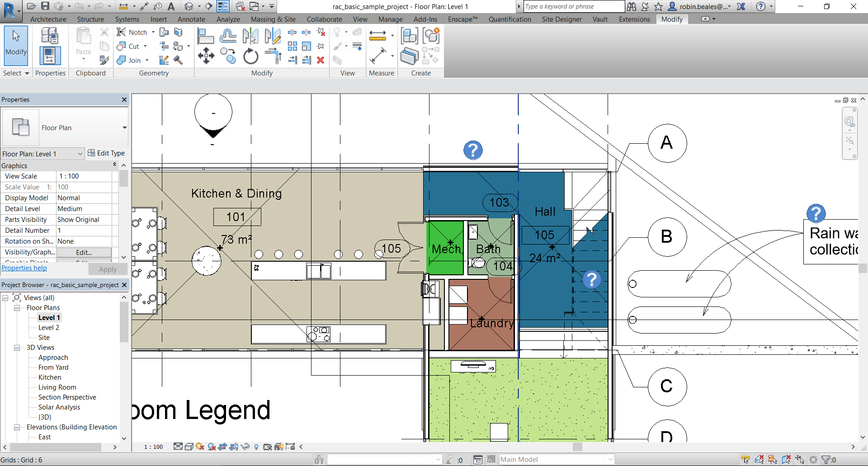Screen dimensions: 868x466
Task: Select the Move tool in Modify panel
Action: click(206, 56)
